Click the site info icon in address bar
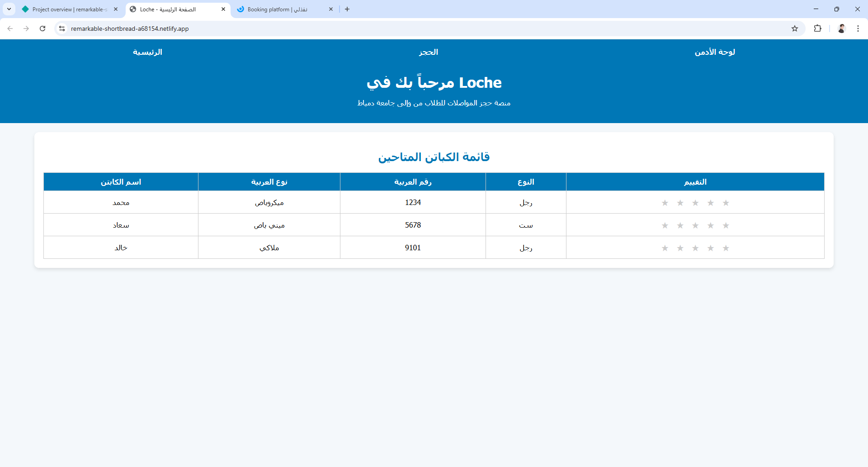 61,29
